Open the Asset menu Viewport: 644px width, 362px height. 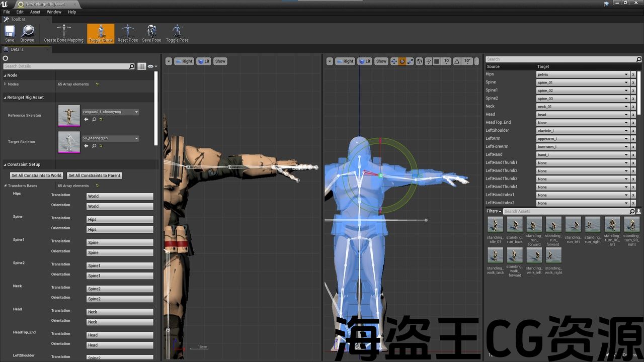[35, 12]
